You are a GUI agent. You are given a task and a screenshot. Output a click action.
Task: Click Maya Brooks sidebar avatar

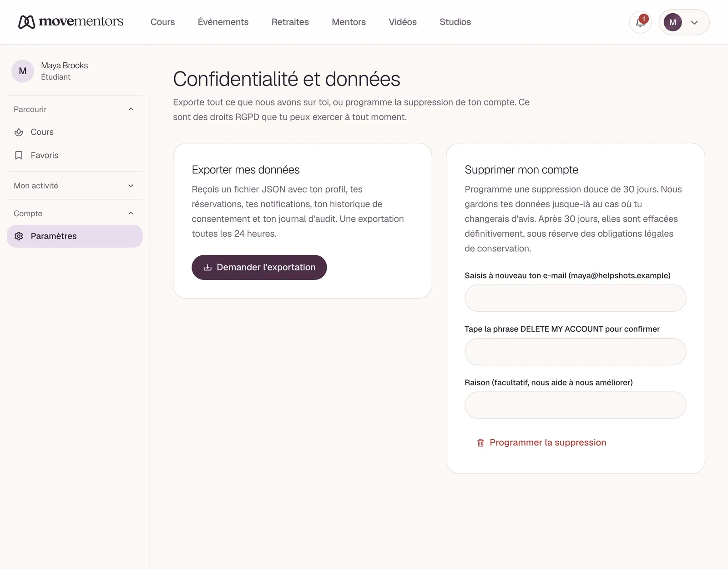(x=23, y=71)
